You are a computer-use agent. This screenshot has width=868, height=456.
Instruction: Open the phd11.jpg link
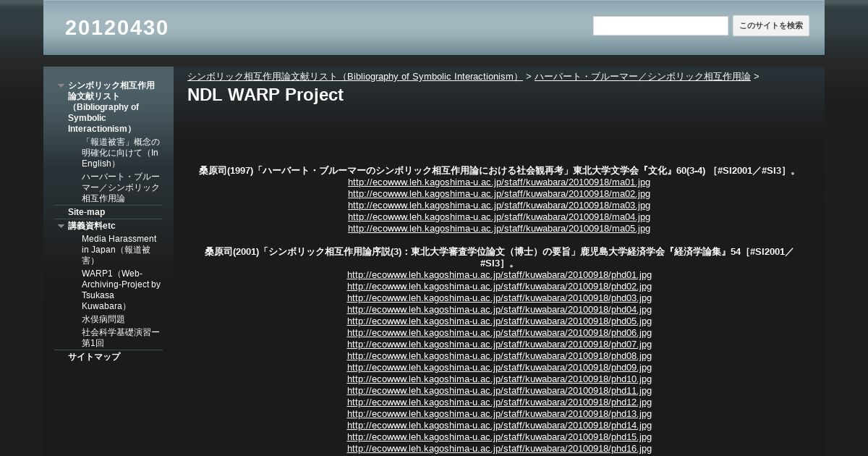pyautogui.click(x=499, y=391)
